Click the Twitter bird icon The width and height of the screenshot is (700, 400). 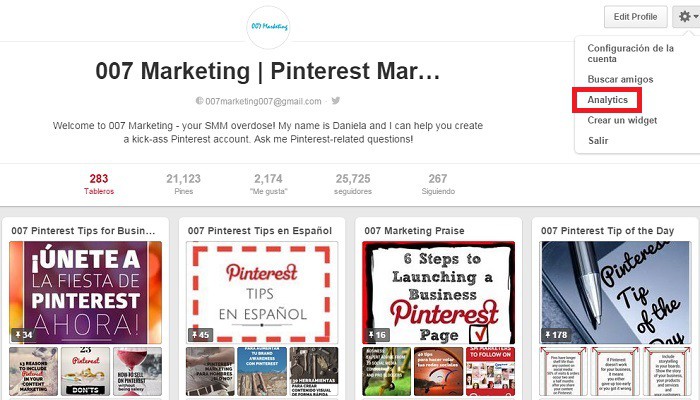click(336, 100)
